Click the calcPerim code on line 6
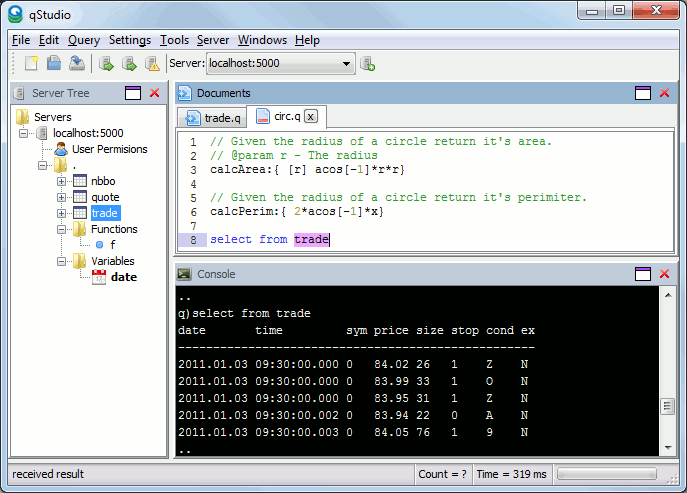Image resolution: width=687 pixels, height=493 pixels. (x=297, y=212)
